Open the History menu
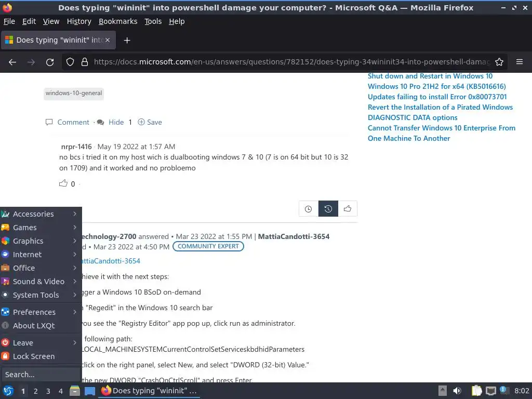Screen dimensions: 532x399 click(x=79, y=21)
